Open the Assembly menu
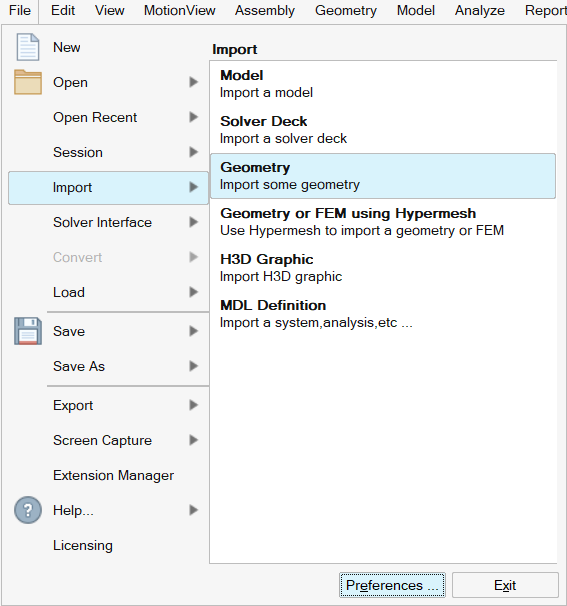 coord(265,10)
